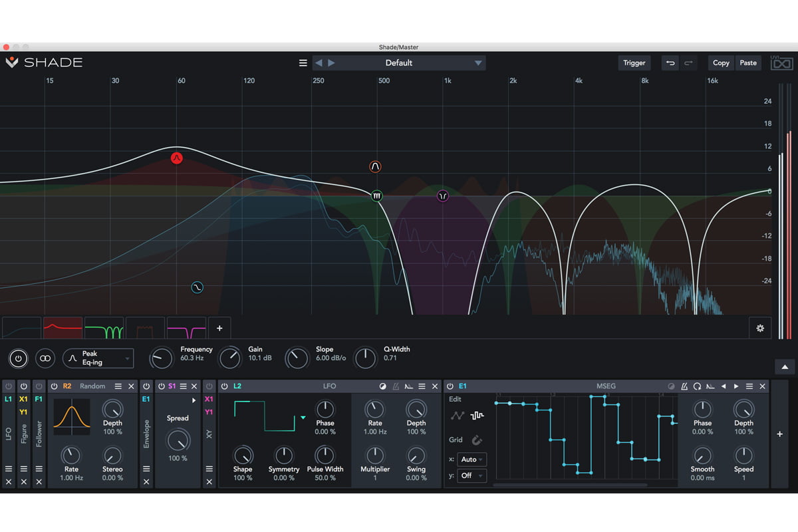The height and width of the screenshot is (532, 798).
Task: Open the hamburger preset menu
Action: point(303,63)
